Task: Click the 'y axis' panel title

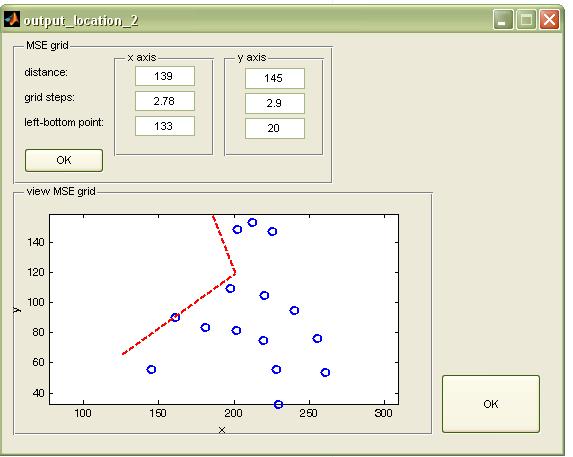Action: pyautogui.click(x=252, y=57)
